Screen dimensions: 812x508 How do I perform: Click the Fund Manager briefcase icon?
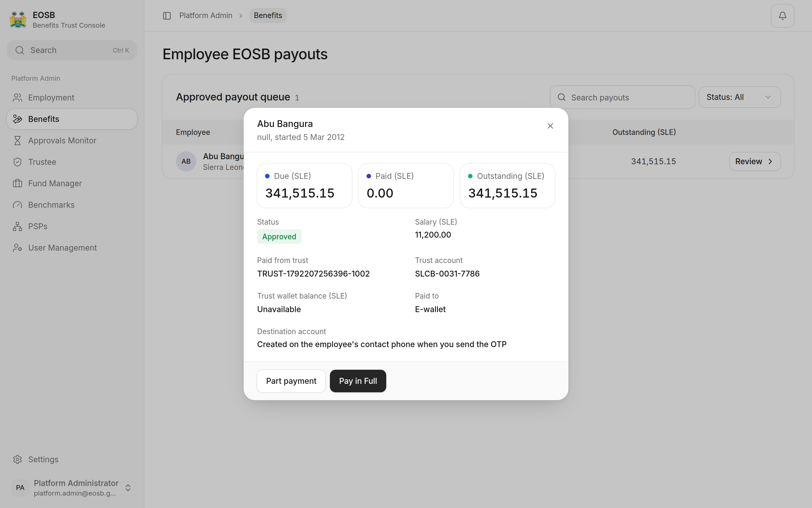pyautogui.click(x=17, y=183)
